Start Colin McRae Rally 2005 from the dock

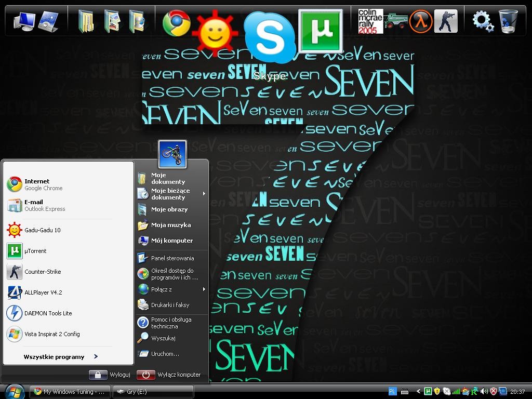pos(370,21)
